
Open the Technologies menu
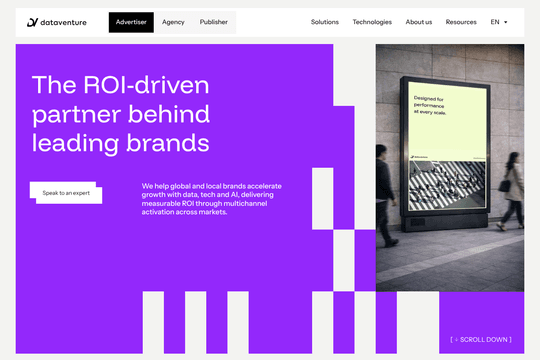coord(372,22)
